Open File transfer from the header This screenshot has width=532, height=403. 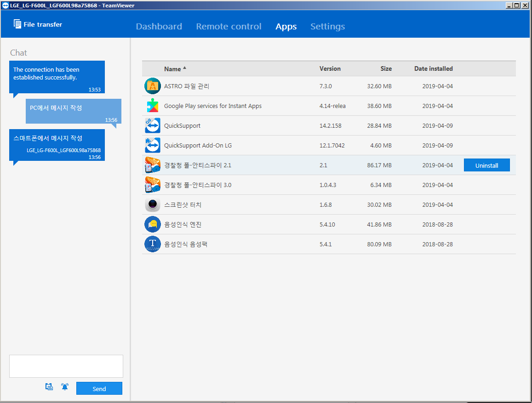[38, 24]
